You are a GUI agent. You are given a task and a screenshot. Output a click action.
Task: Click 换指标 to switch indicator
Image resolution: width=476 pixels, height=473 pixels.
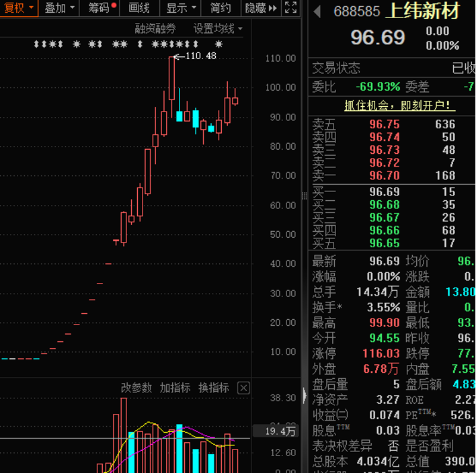213,388
